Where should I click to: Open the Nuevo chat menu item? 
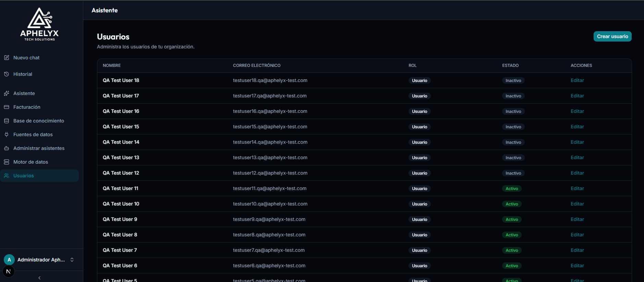pos(39,58)
